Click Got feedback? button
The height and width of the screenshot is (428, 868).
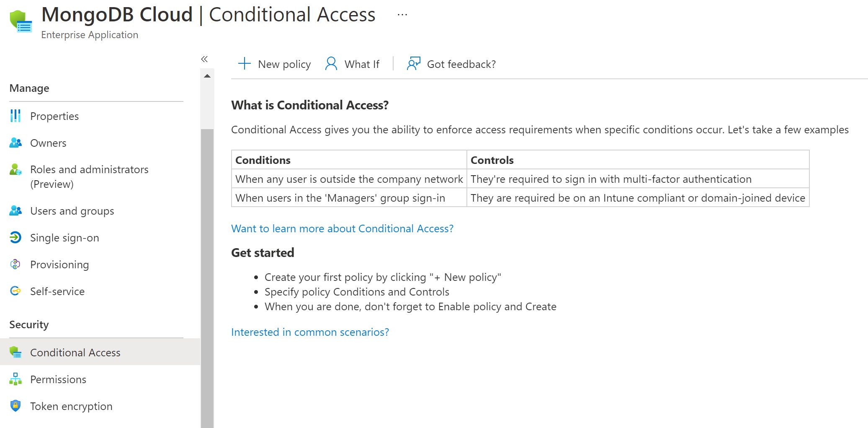(x=451, y=64)
